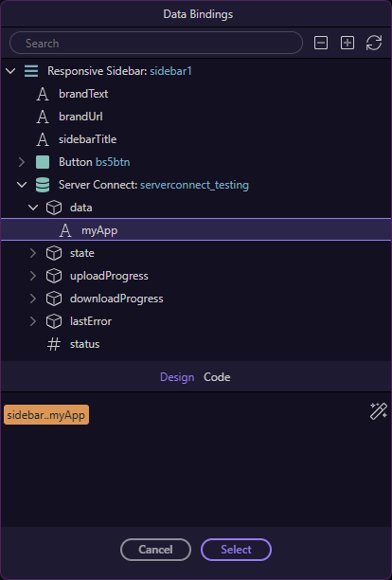392x580 pixels.
Task: Click the collapse all minus icon
Action: pyautogui.click(x=321, y=43)
